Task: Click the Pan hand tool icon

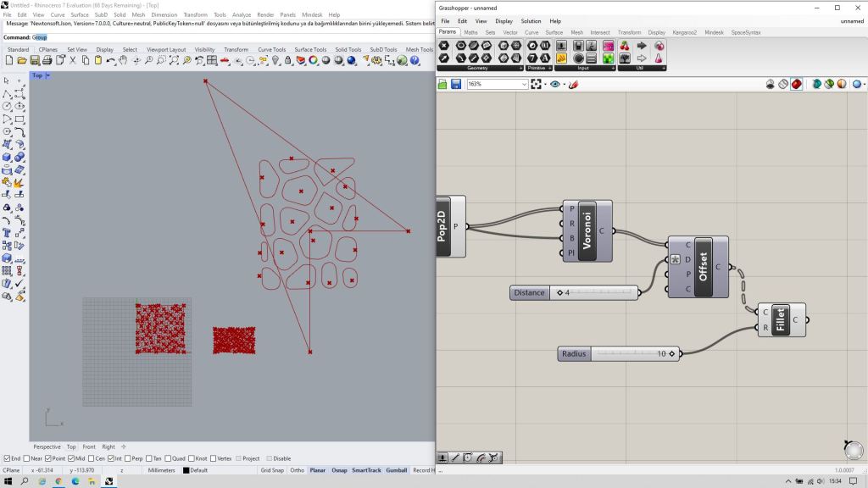Action: (123, 61)
